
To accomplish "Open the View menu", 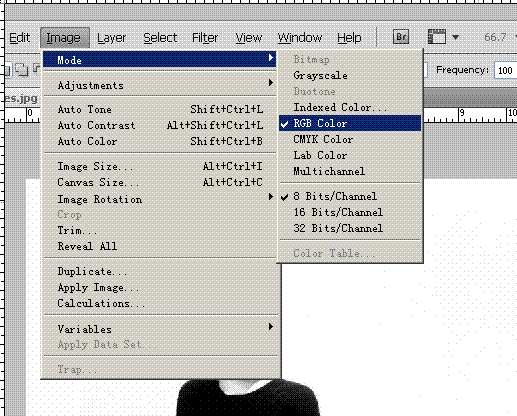I will [249, 38].
